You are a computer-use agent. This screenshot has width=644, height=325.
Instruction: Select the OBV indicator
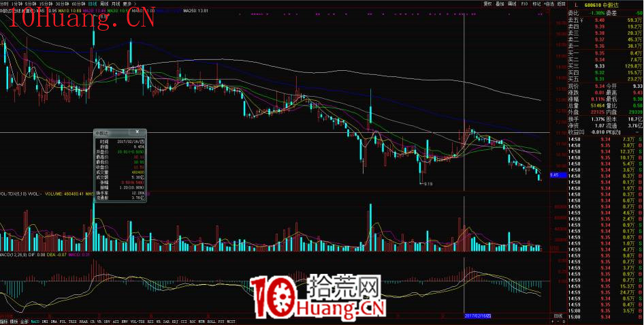(x=107, y=321)
